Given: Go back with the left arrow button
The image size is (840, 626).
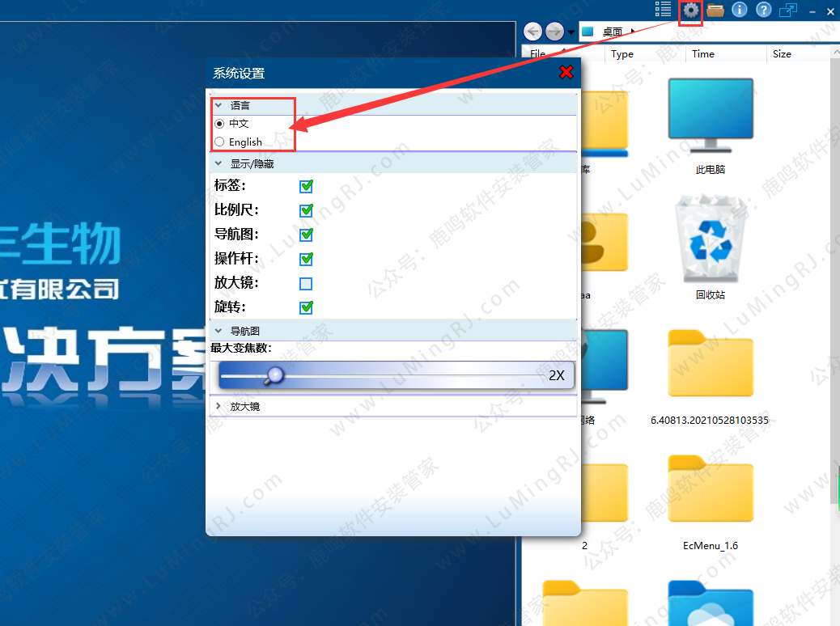Looking at the screenshot, I should 533,32.
